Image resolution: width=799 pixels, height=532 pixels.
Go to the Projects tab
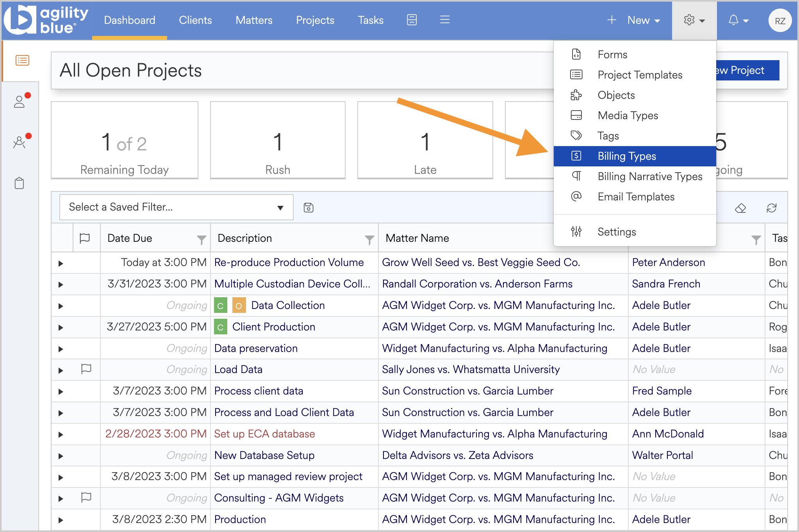click(315, 20)
